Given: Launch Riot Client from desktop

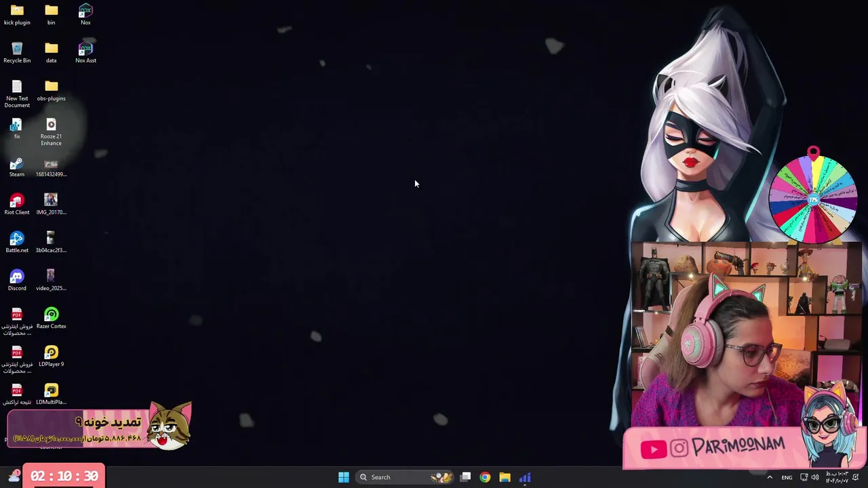Looking at the screenshot, I should point(17,205).
